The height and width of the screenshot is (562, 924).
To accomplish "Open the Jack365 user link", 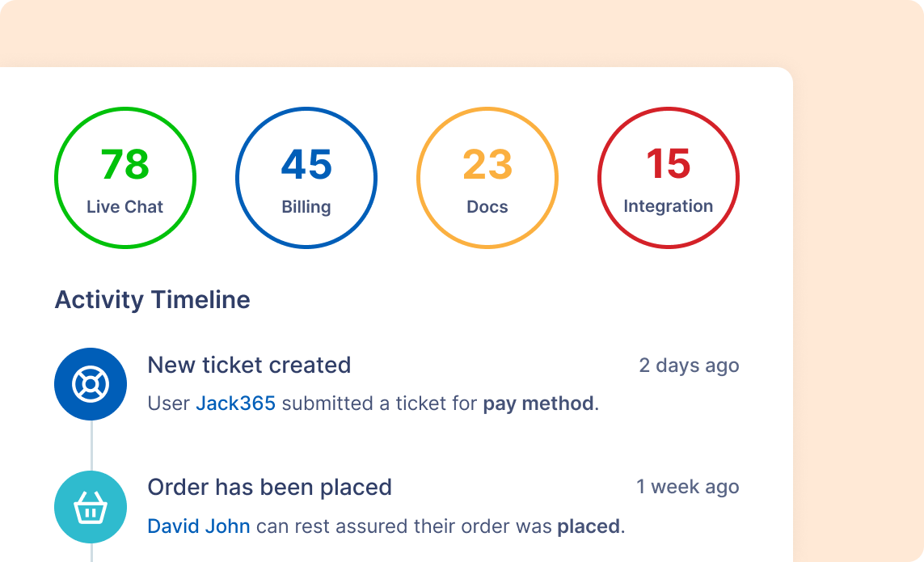I will click(x=236, y=404).
